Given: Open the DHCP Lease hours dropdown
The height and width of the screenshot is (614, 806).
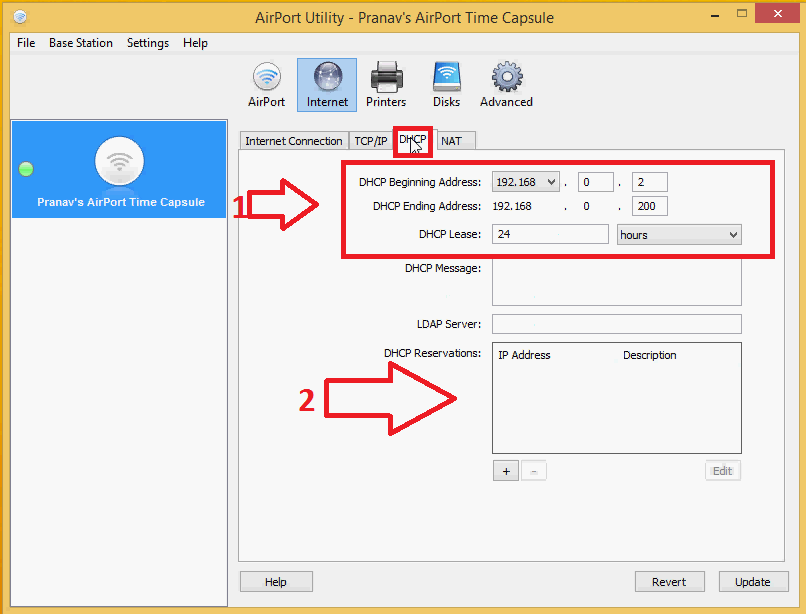Looking at the screenshot, I should pos(679,234).
